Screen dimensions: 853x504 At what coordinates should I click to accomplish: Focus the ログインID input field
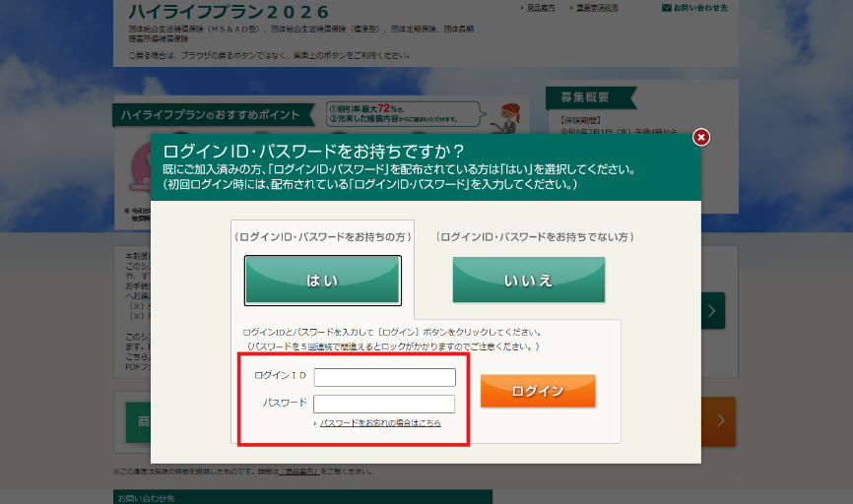tap(384, 377)
